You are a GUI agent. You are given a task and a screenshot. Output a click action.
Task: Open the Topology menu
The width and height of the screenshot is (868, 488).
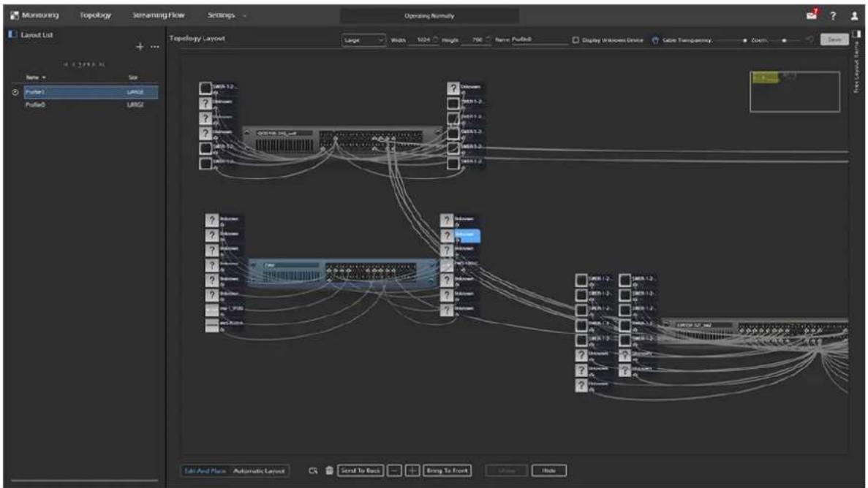click(95, 15)
